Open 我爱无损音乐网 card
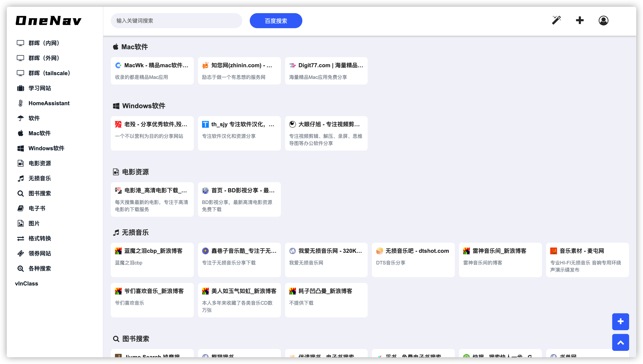This screenshot has height=364, width=643. [x=326, y=260]
